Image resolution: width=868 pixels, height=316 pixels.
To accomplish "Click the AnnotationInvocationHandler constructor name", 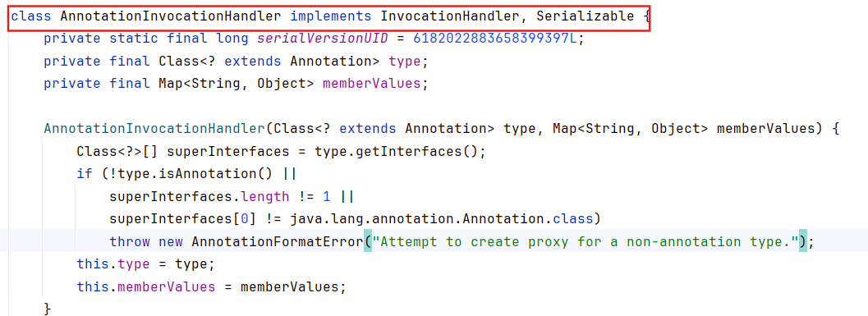I will (154, 129).
